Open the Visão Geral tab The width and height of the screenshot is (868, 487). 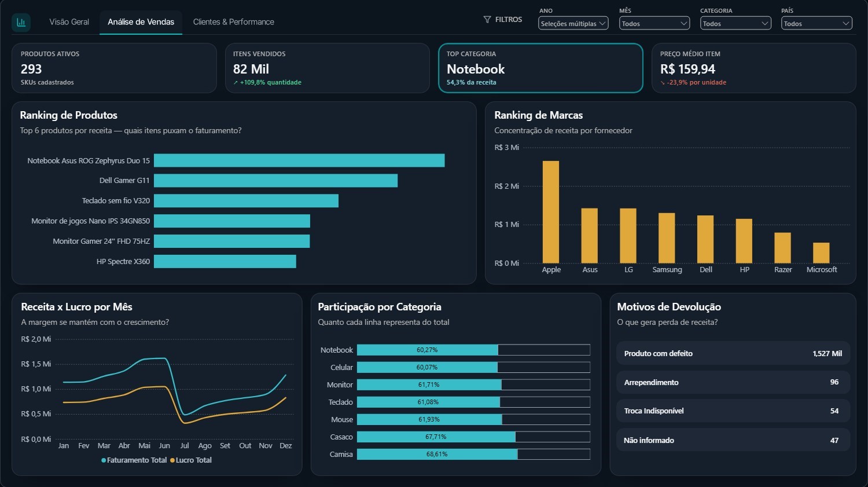69,22
